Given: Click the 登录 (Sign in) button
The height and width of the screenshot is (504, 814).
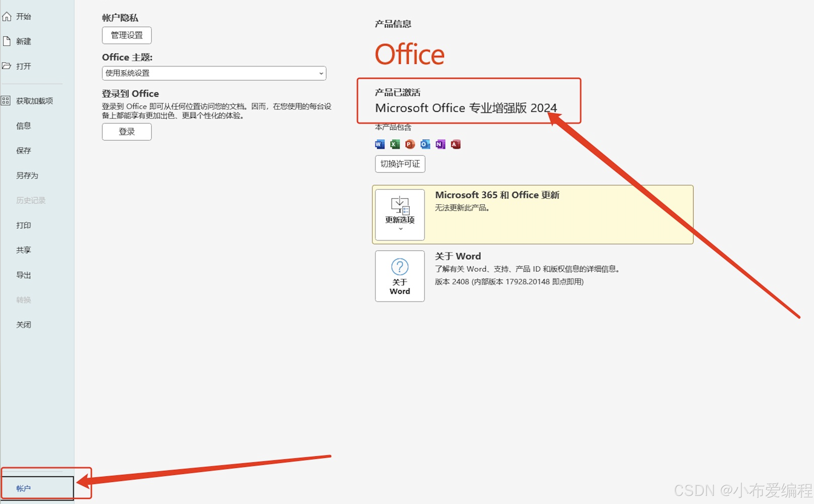Looking at the screenshot, I should click(x=127, y=132).
